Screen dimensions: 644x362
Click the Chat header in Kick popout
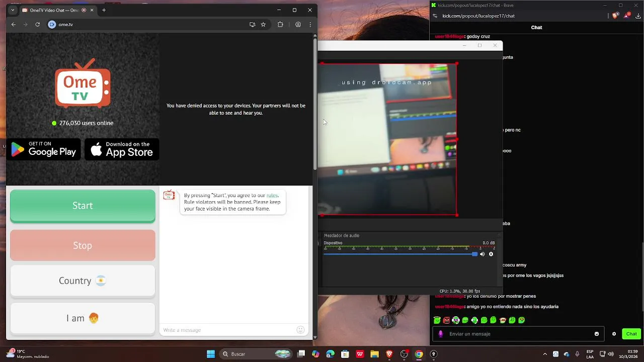(x=536, y=28)
